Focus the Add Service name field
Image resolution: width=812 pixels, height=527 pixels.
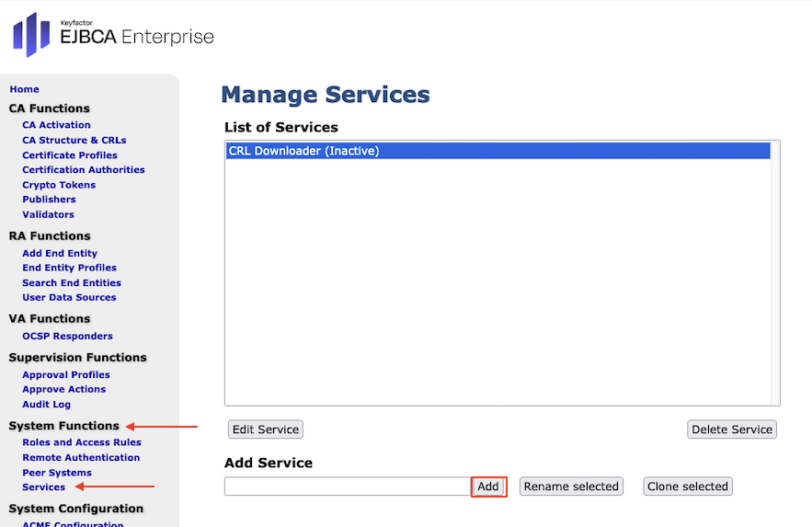tap(347, 487)
